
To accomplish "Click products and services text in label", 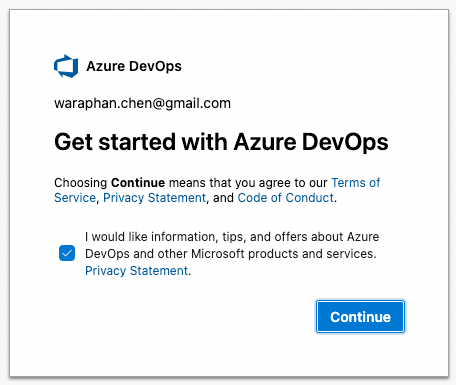I will [x=312, y=254].
